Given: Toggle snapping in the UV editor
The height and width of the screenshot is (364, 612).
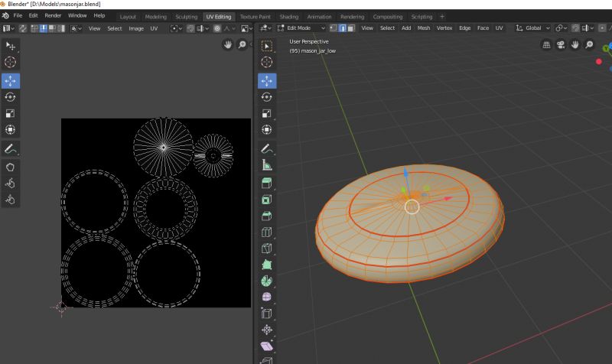Looking at the screenshot, I should pos(190,28).
